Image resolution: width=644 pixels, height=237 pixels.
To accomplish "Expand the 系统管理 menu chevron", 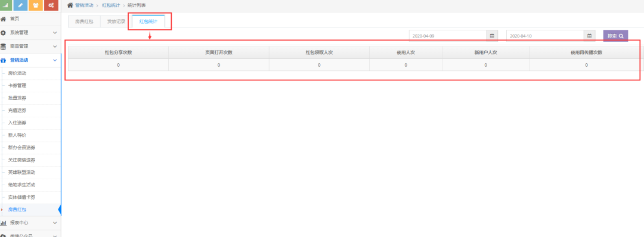I will (x=55, y=33).
